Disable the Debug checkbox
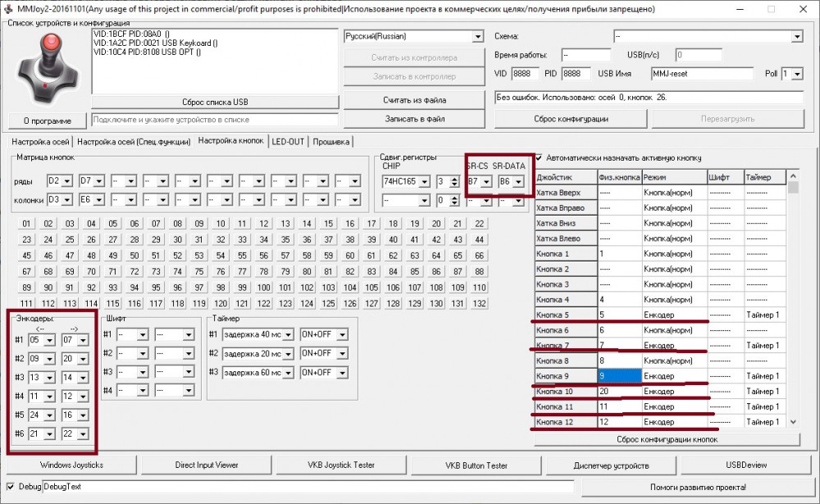 (10, 487)
